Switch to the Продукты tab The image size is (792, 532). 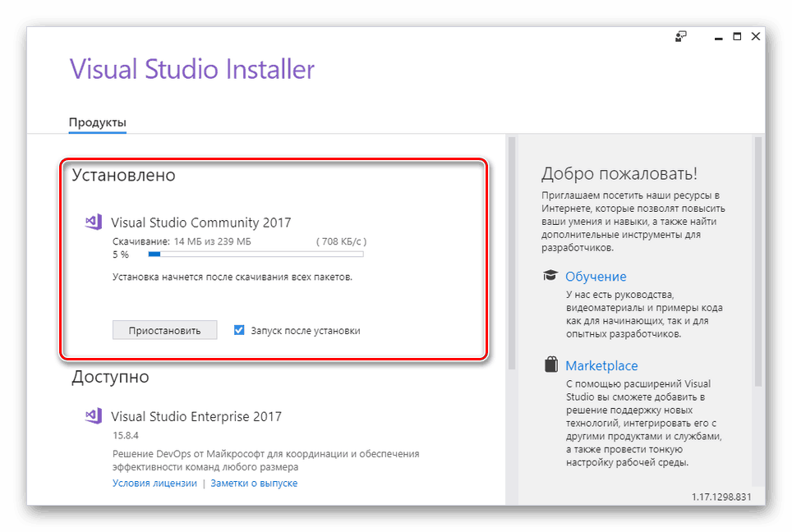[x=97, y=122]
